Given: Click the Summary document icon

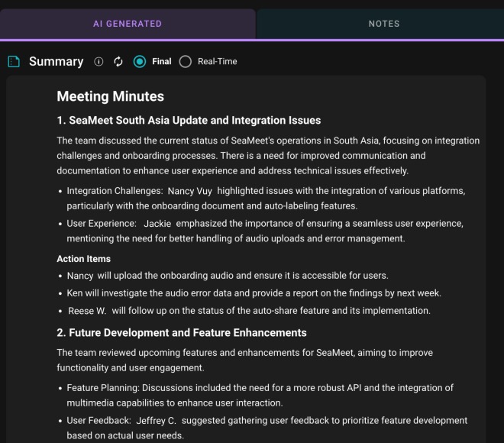Looking at the screenshot, I should 13,61.
